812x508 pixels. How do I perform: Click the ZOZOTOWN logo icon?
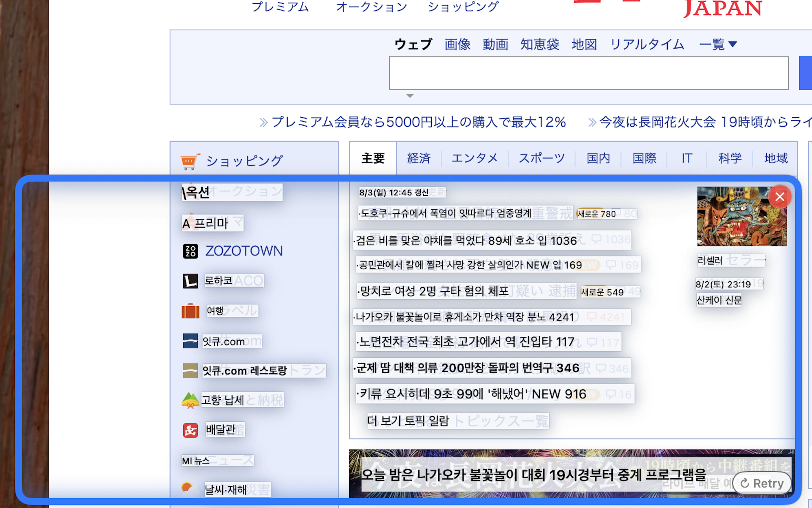click(190, 251)
